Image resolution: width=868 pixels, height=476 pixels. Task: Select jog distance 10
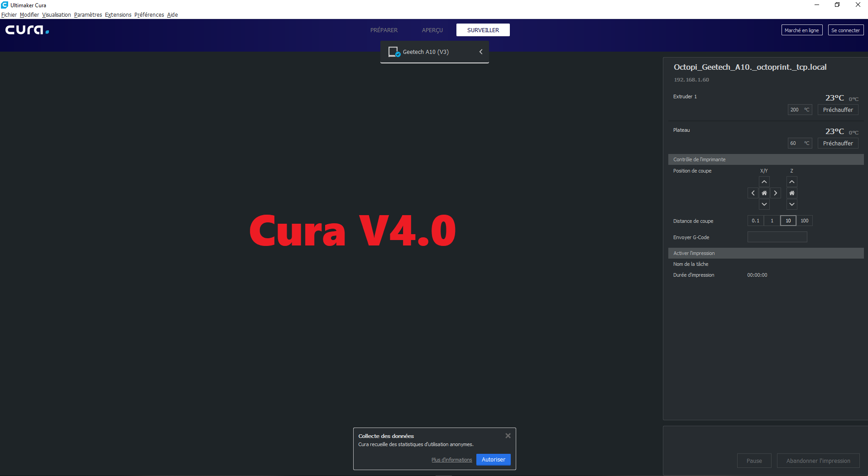(x=788, y=221)
